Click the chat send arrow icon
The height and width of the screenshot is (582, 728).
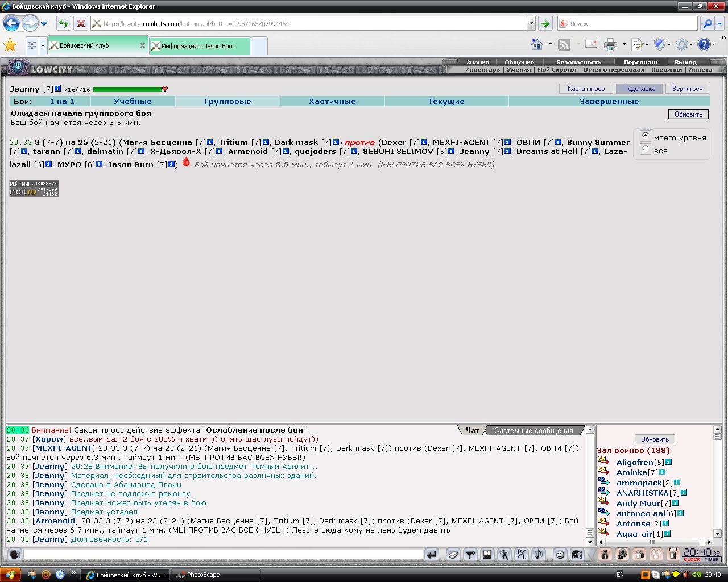click(x=432, y=555)
